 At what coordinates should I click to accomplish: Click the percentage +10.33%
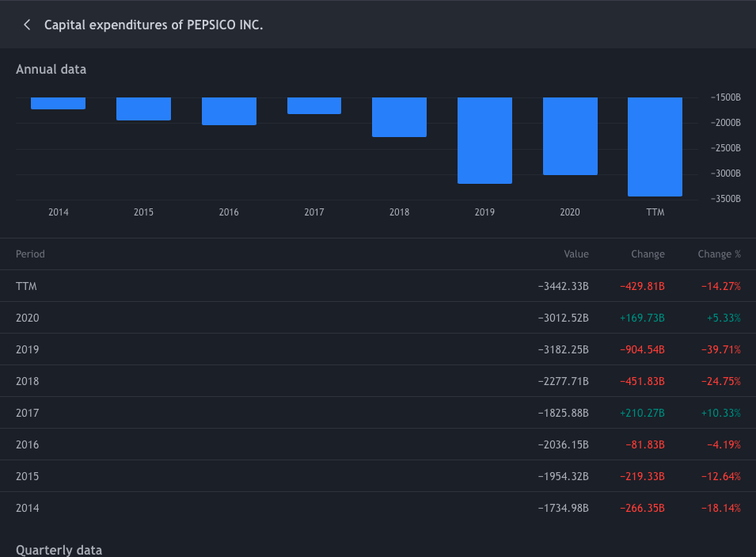(721, 413)
